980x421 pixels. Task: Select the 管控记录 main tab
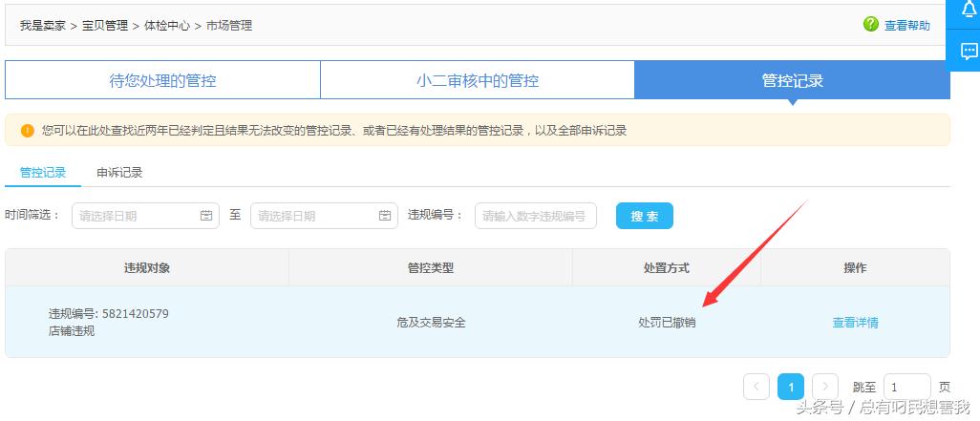pyautogui.click(x=793, y=80)
